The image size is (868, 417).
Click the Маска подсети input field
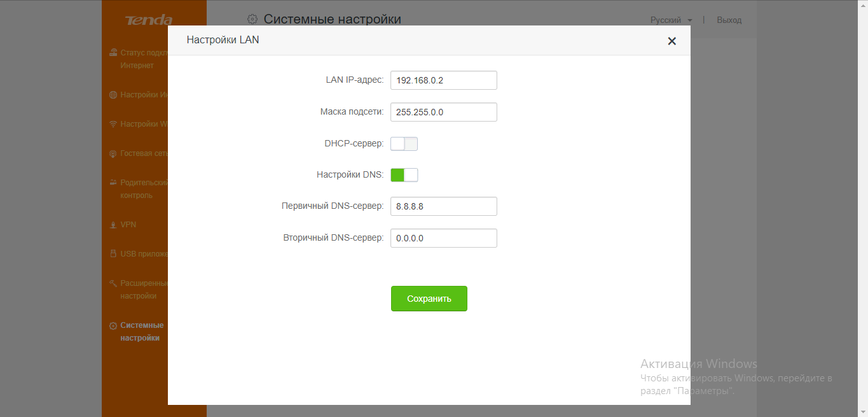[x=443, y=112]
